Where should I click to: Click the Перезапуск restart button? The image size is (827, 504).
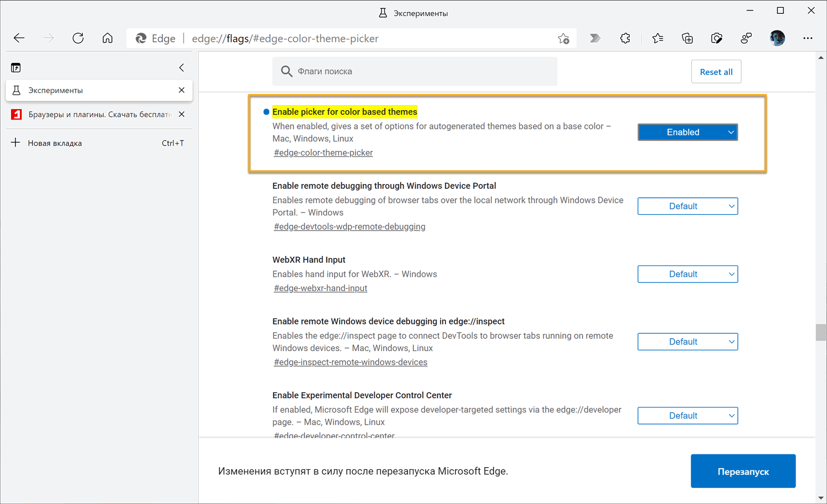743,472
